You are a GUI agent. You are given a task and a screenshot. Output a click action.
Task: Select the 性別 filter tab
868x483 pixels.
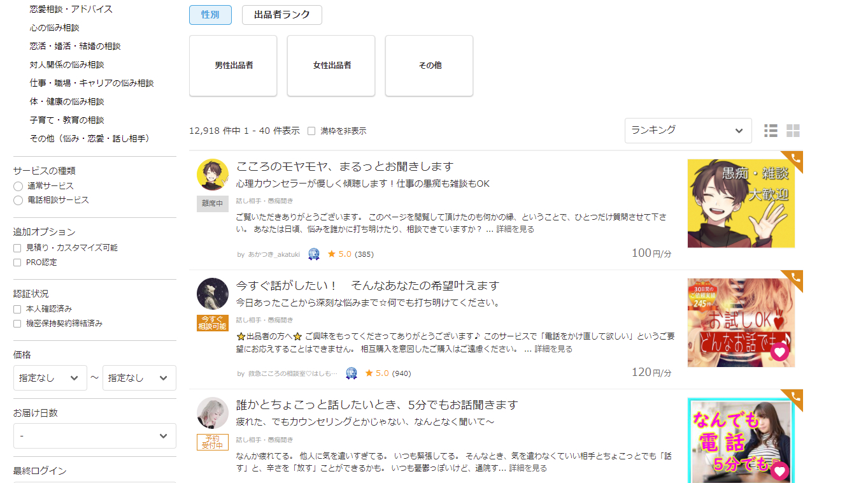coord(210,15)
